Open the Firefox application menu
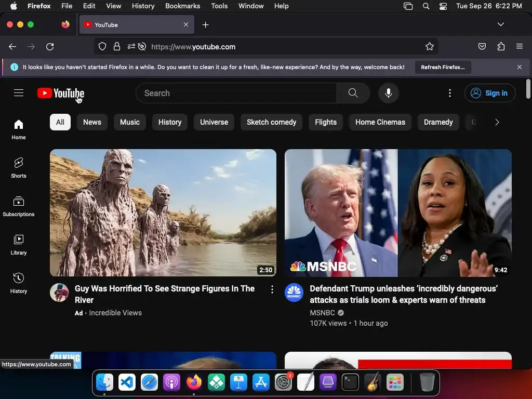Image resolution: width=532 pixels, height=399 pixels. (x=520, y=46)
